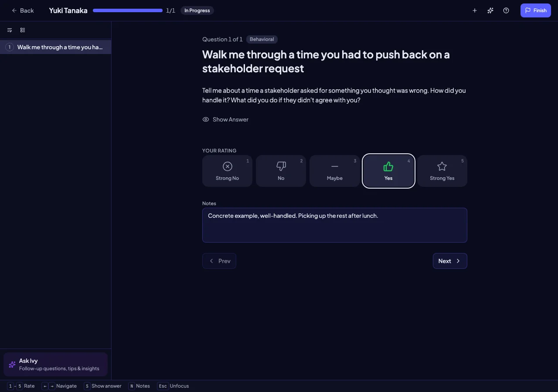Viewport: 558px width, 392px height.
Task: Click the 1-5 Rate shortcut hint
Action: click(21, 386)
